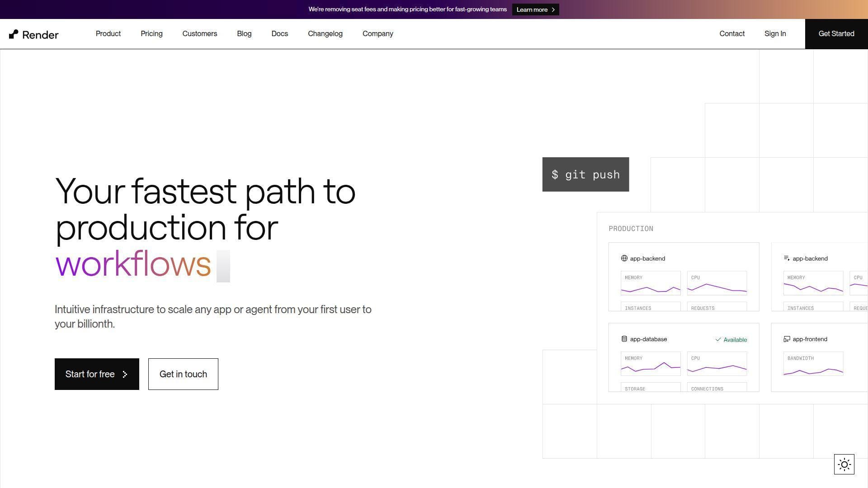
Task: Go to the Pricing page
Action: pos(151,34)
